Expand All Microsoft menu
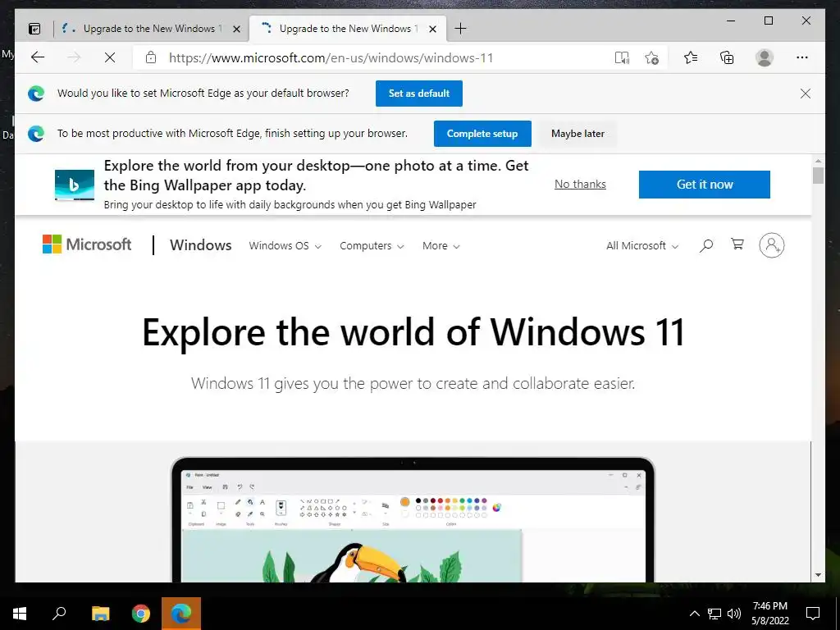This screenshot has width=840, height=630. pos(642,246)
